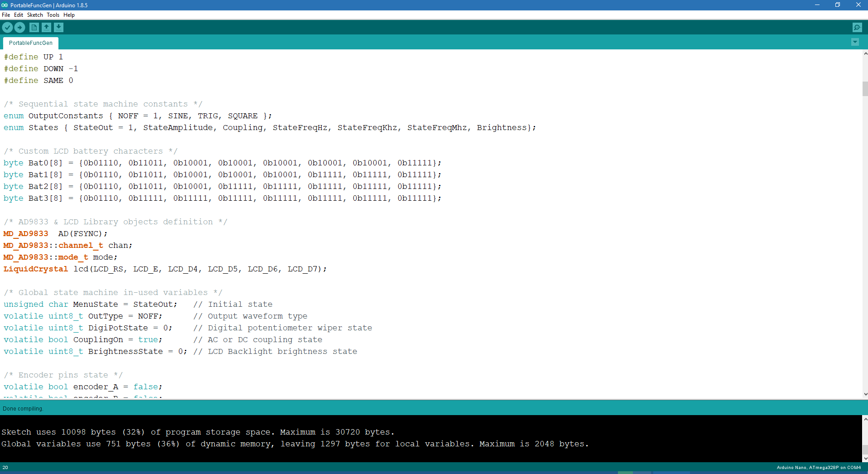The image size is (868, 474).
Task: Open the Help menu
Action: 69,15
